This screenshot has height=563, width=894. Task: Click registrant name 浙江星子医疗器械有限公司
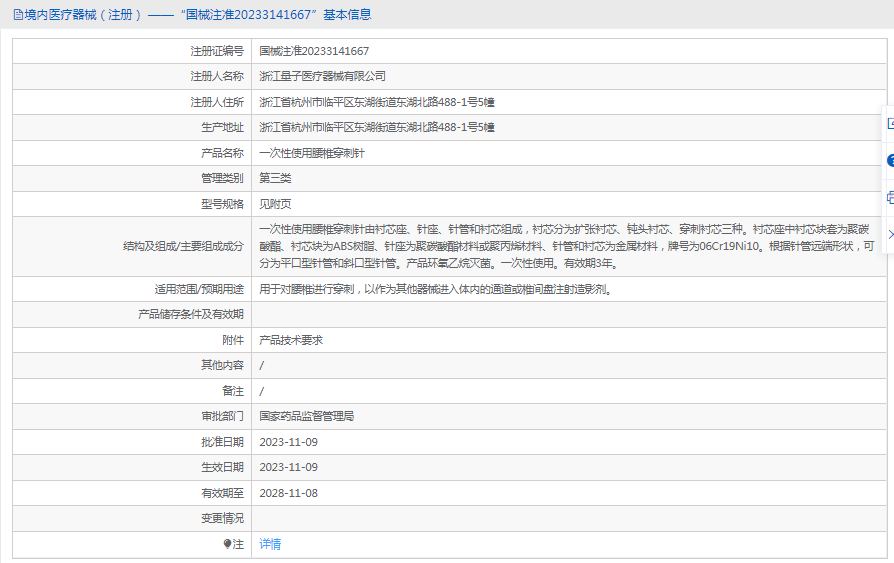323,76
